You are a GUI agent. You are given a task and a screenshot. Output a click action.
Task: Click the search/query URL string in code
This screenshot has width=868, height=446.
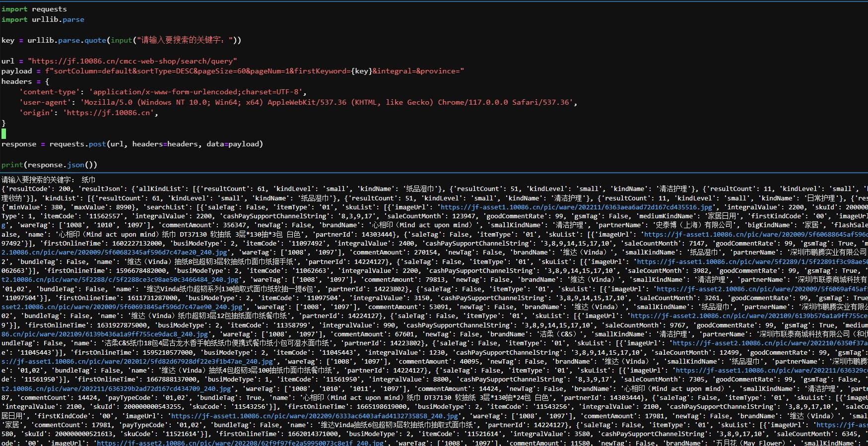132,61
